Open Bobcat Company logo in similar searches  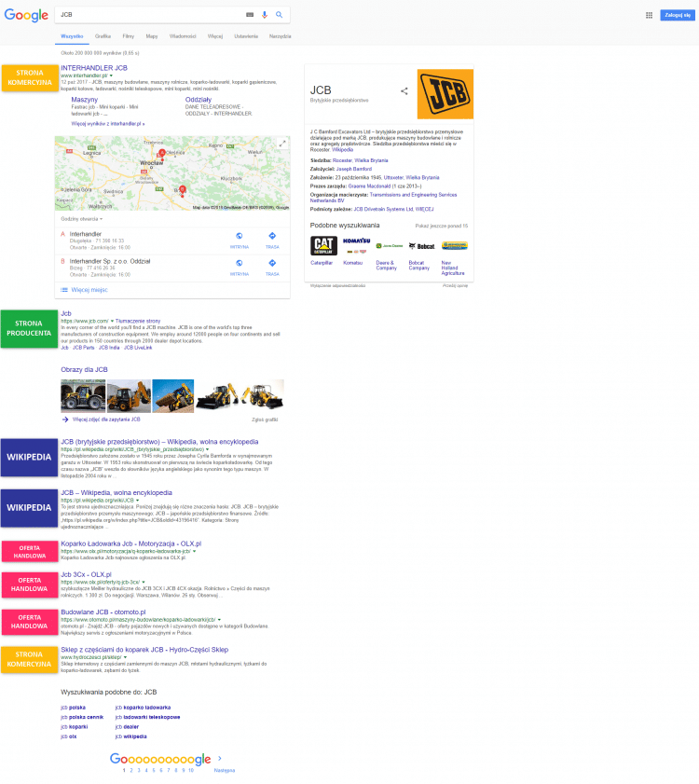pyautogui.click(x=422, y=245)
